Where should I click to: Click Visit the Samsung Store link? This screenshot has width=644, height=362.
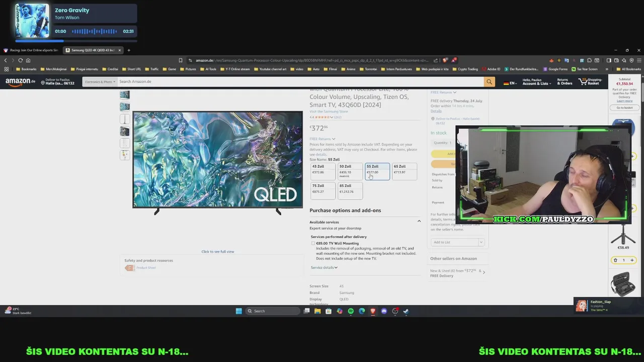[329, 112]
